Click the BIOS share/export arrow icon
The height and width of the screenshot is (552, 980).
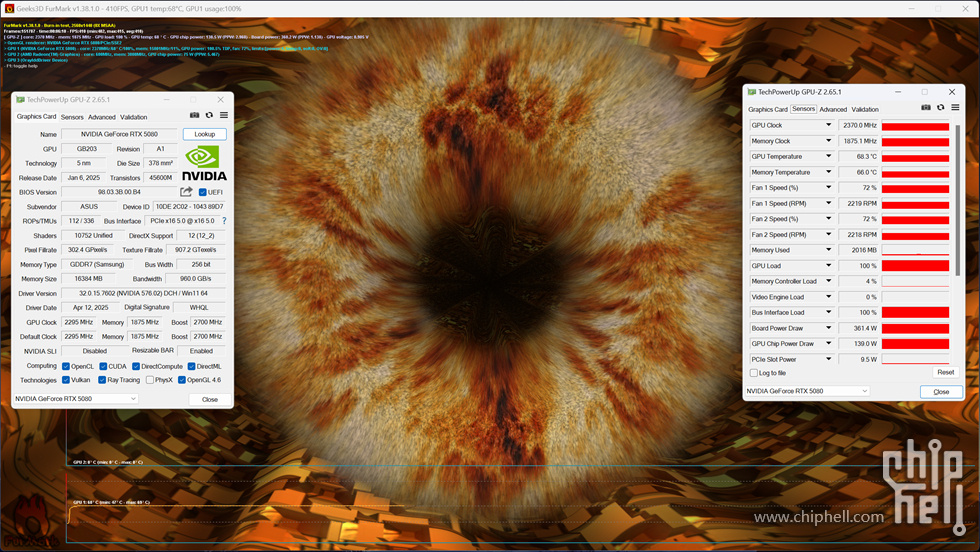coord(186,192)
